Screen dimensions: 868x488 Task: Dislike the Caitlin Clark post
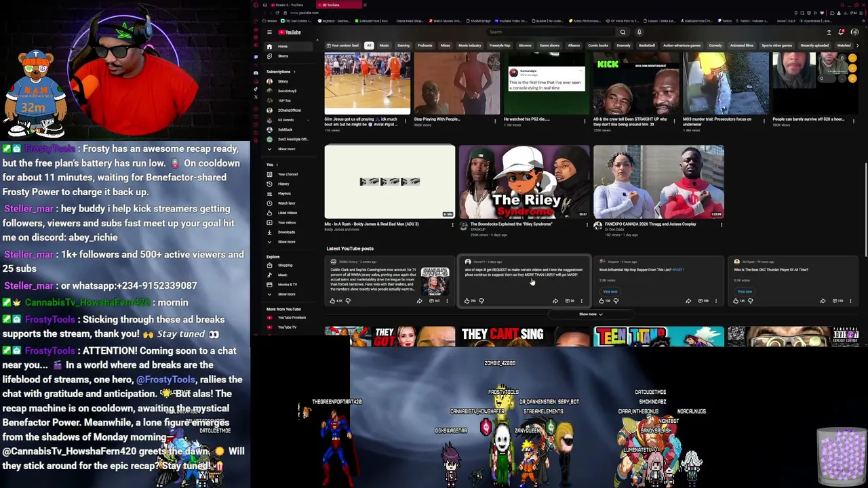point(348,300)
